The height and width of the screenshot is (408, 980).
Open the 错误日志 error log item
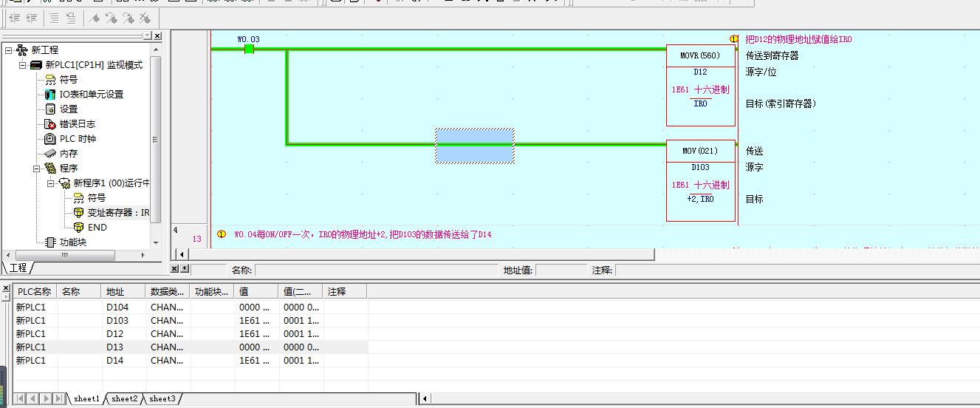click(x=77, y=124)
